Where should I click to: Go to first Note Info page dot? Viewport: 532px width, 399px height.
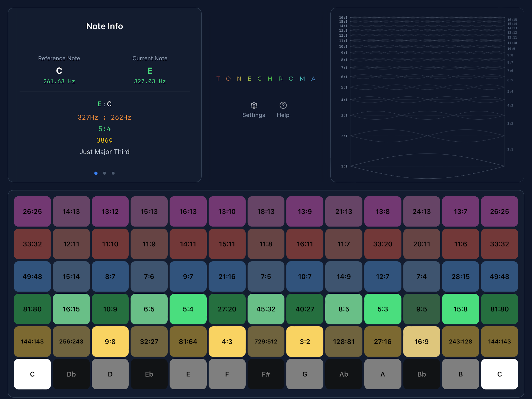click(96, 173)
